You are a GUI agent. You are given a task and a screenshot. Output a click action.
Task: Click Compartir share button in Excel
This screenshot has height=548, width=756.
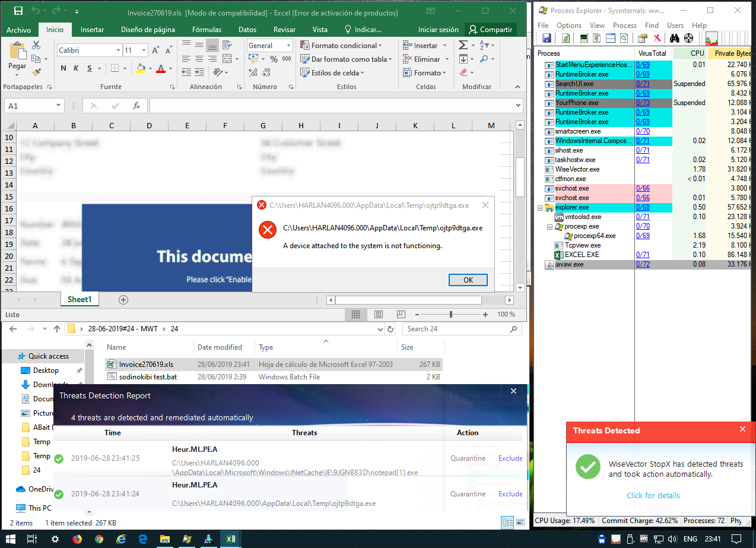click(491, 30)
